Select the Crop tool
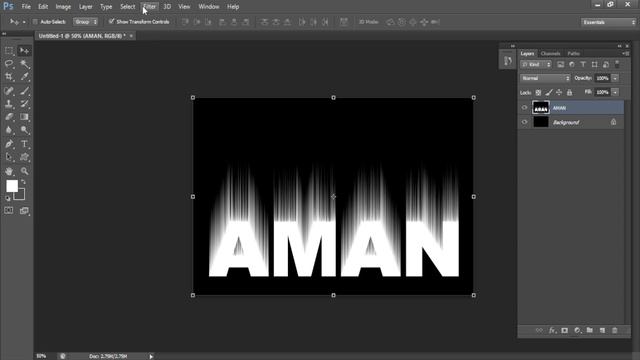 (9, 77)
